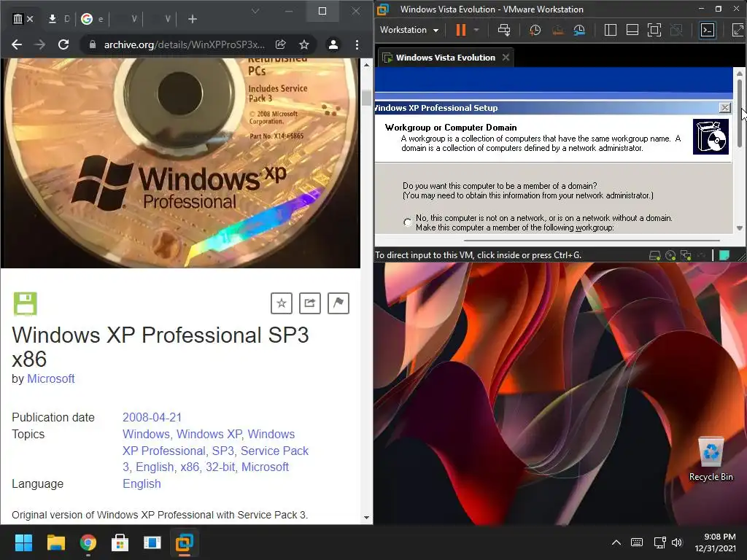The image size is (747, 560).
Task: Click the 2008-04-21 publication date link
Action: pos(152,418)
